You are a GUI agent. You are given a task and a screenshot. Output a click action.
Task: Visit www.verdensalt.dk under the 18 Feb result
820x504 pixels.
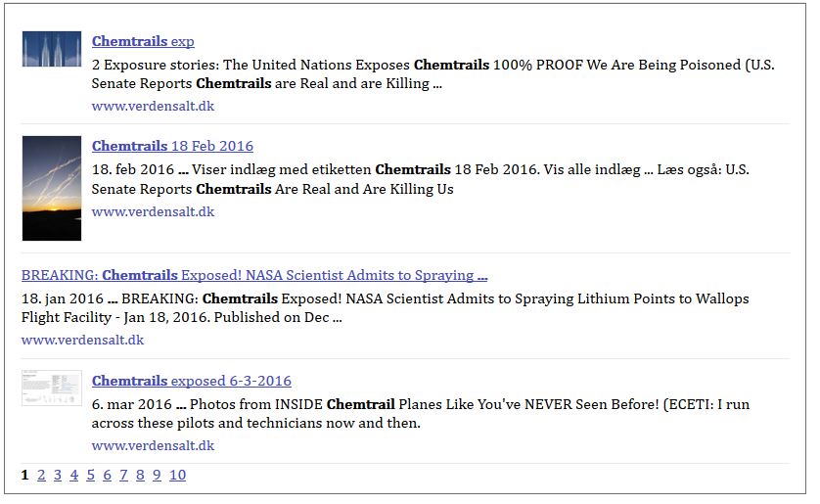pos(153,211)
